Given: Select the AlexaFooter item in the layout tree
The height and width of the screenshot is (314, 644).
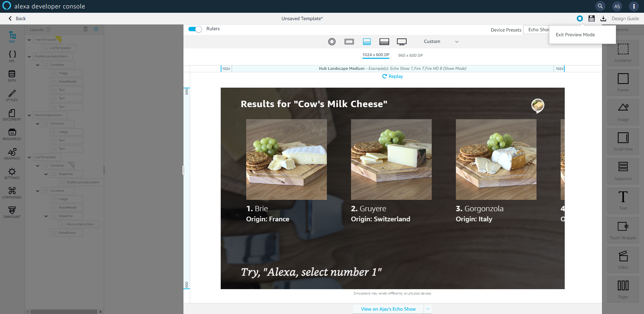Looking at the screenshot, I should [x=66, y=232].
